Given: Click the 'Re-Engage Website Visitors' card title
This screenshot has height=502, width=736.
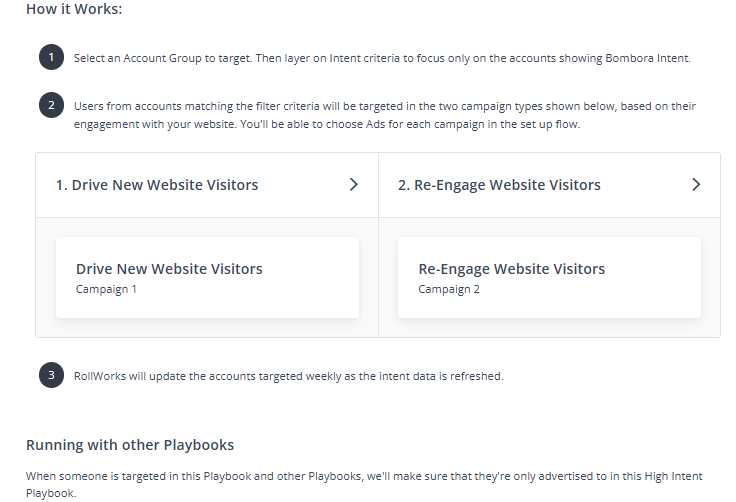Looking at the screenshot, I should (x=511, y=269).
